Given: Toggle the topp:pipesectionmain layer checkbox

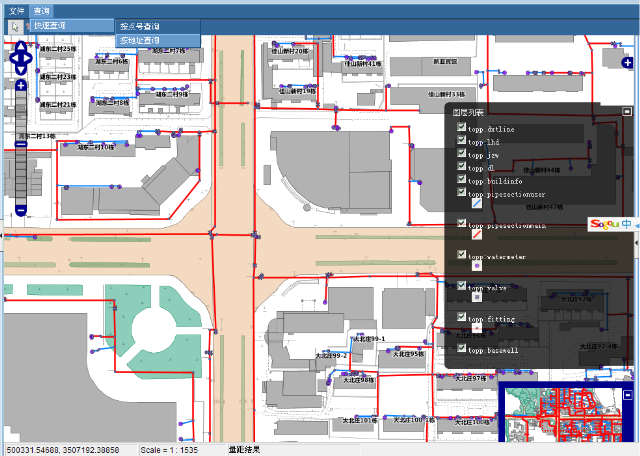Looking at the screenshot, I should [x=462, y=223].
